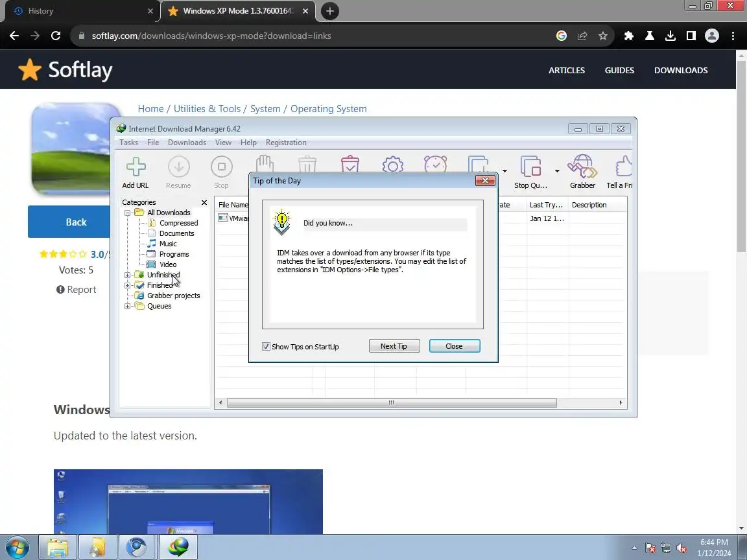This screenshot has height=560, width=747.
Task: Click the Delete Completed trash icon
Action: click(x=350, y=164)
